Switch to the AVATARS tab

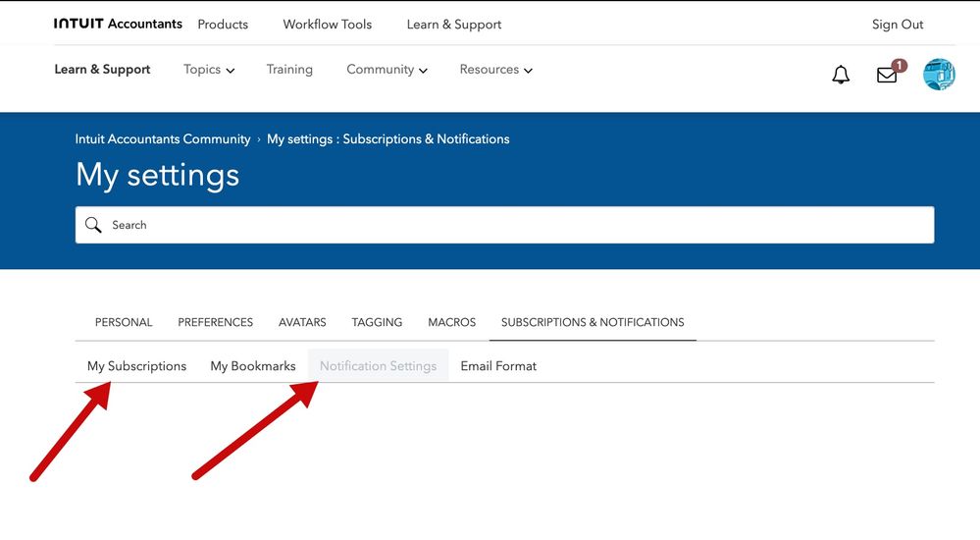(x=302, y=322)
